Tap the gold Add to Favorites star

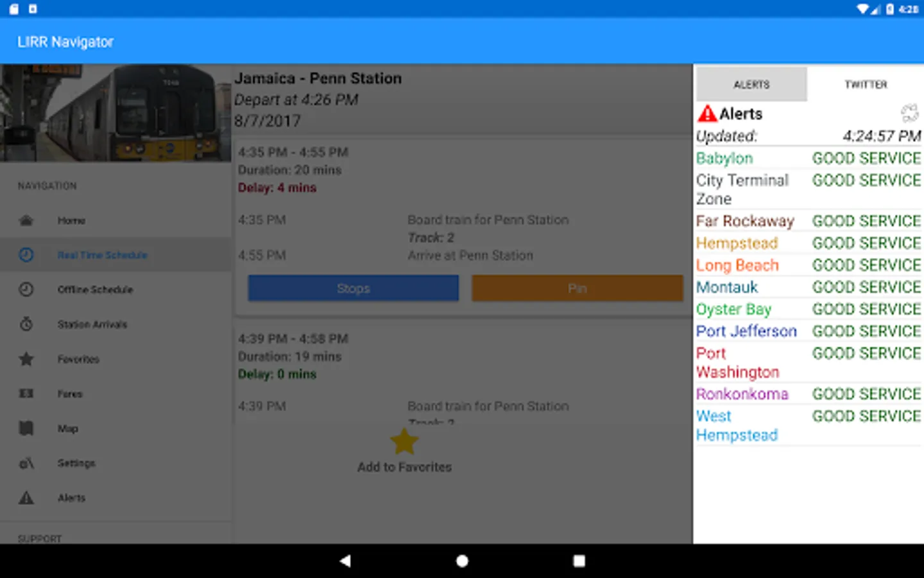click(404, 442)
